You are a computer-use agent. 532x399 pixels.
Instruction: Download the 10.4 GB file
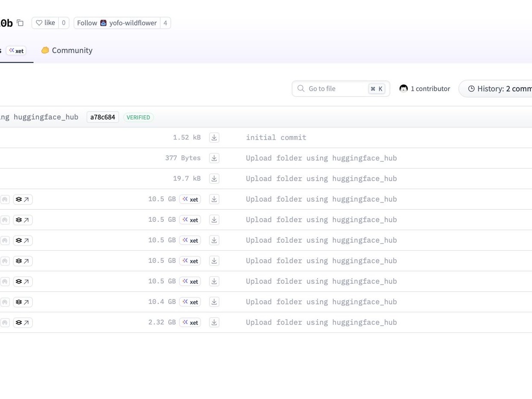pyautogui.click(x=214, y=302)
